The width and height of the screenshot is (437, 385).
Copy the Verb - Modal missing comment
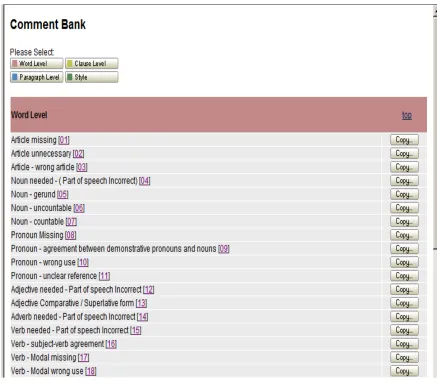point(404,358)
